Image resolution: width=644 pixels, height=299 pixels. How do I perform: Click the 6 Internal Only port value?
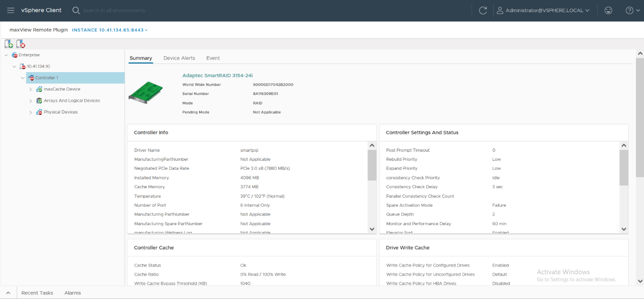click(x=255, y=205)
